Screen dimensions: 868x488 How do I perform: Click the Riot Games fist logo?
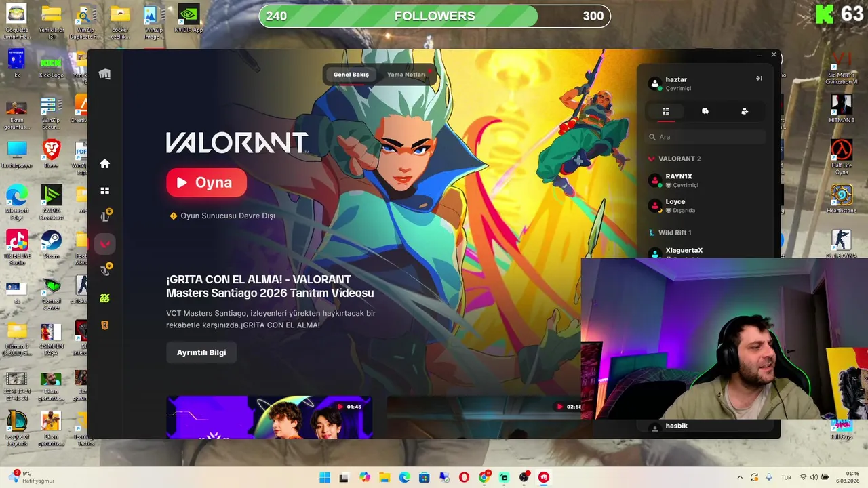(104, 74)
